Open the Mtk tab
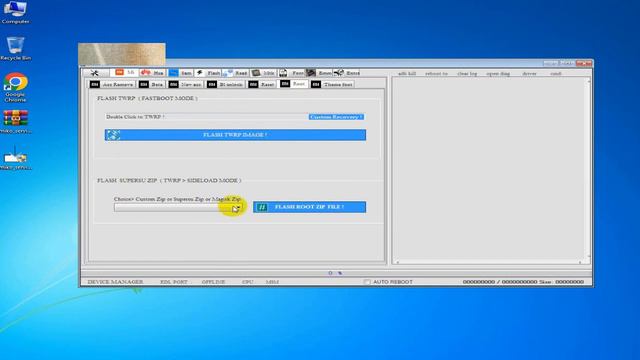Viewport: 640px width, 360px height. (x=263, y=73)
